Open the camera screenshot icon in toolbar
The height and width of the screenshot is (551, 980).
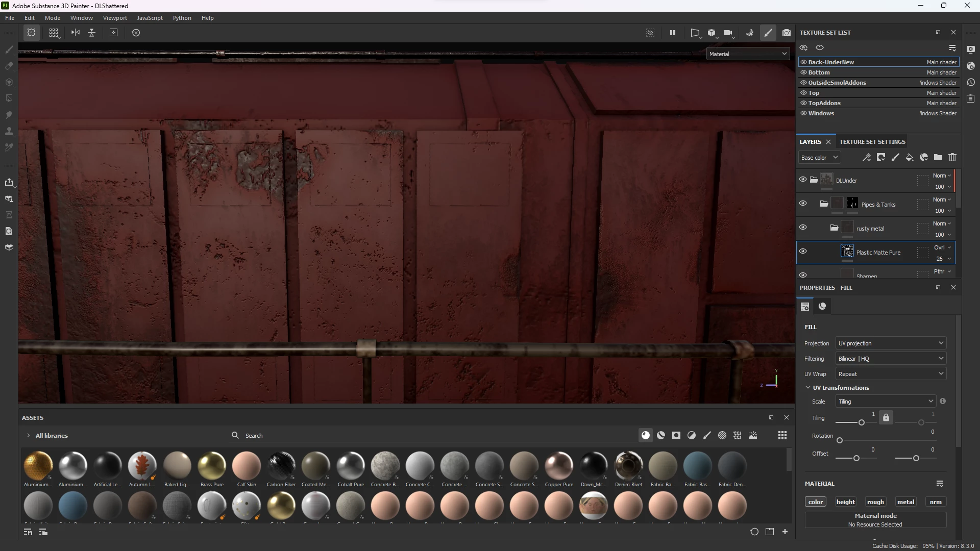[x=787, y=33]
